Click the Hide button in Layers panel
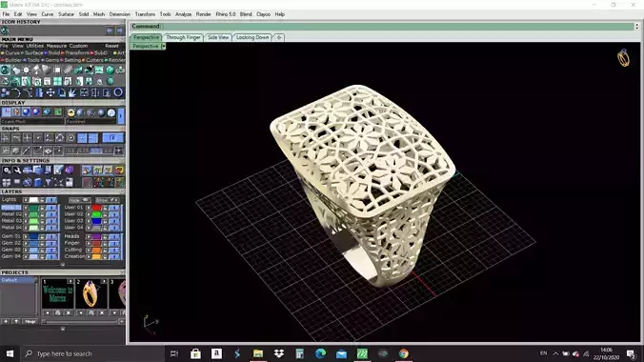 (79, 200)
